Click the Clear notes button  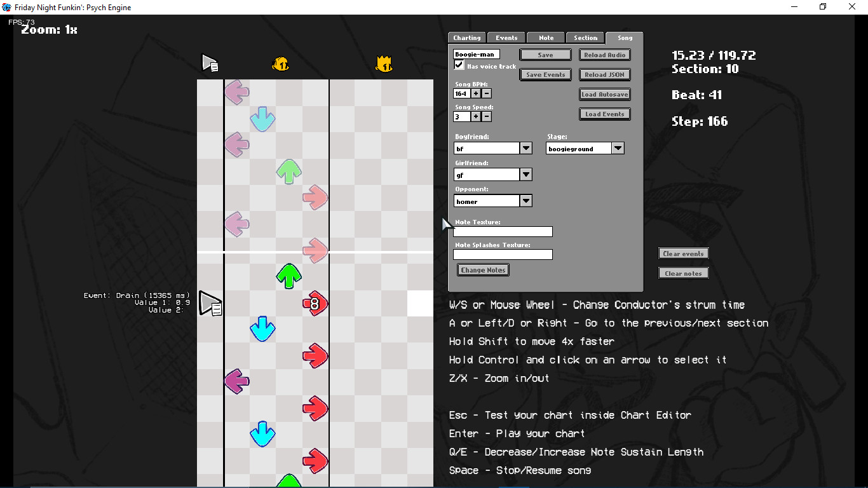point(683,273)
